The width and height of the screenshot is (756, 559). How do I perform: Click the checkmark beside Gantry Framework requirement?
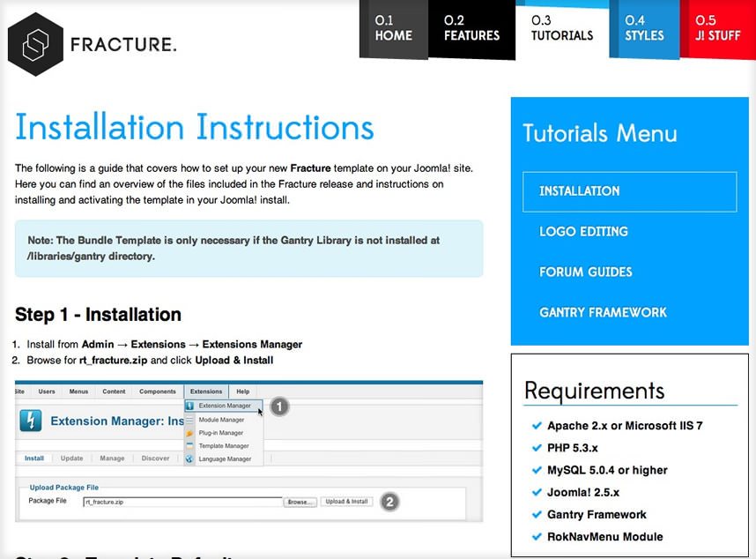536,515
